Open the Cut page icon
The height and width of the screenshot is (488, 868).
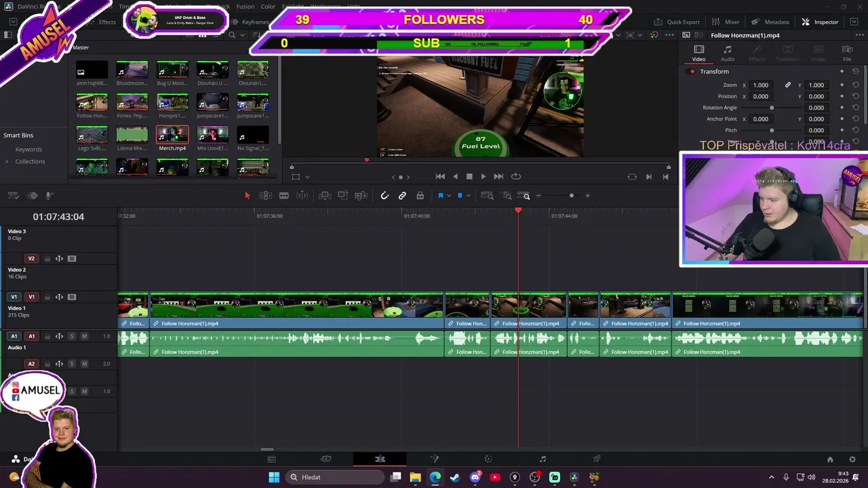tap(325, 459)
